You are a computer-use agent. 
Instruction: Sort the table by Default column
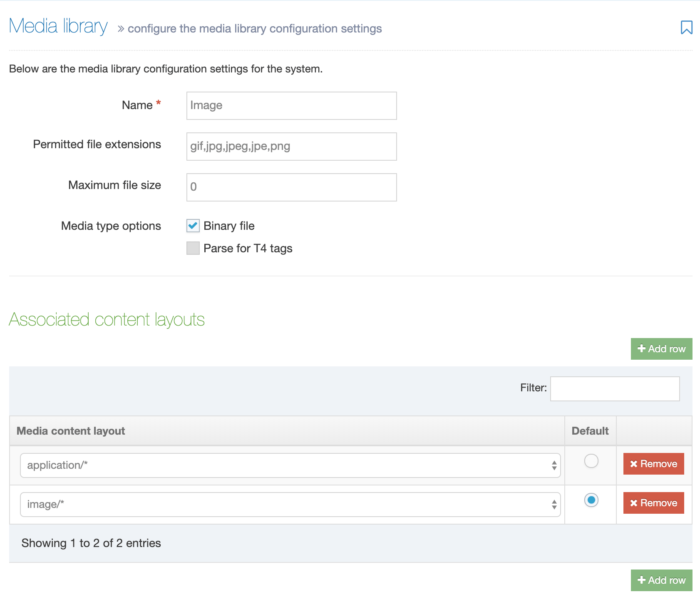(590, 431)
